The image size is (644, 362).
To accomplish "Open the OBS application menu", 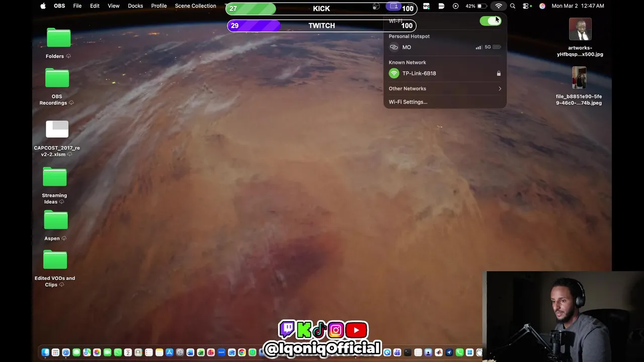I will tap(59, 6).
